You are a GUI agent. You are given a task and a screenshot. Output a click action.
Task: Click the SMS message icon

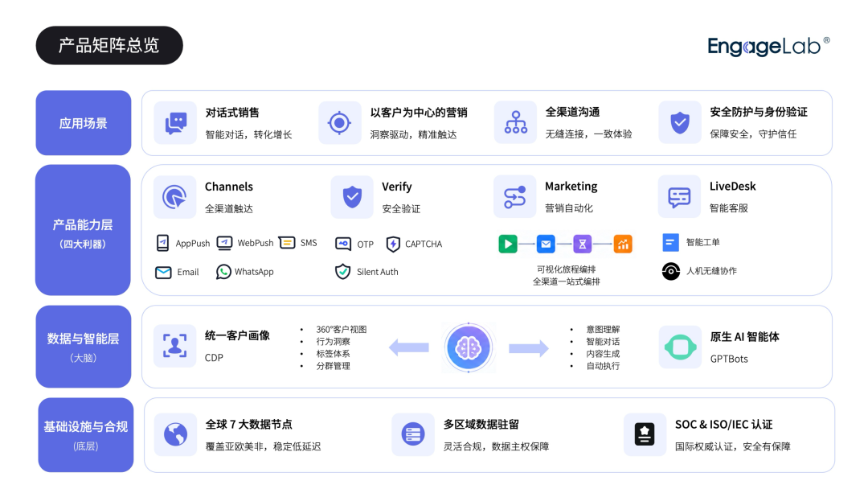click(287, 243)
